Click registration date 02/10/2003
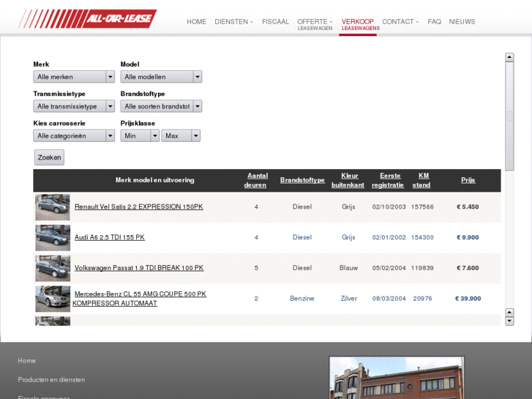Viewport: 532px width, 399px height. (x=389, y=206)
